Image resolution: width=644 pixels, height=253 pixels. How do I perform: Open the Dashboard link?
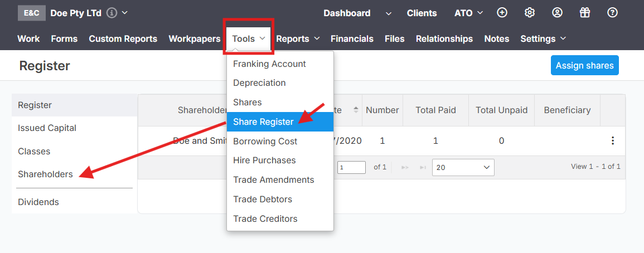(x=347, y=13)
